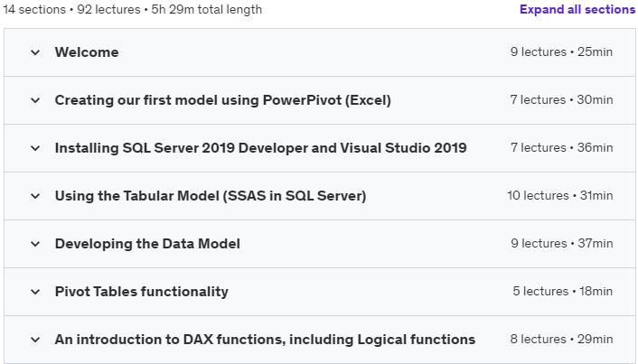Select Using the Tabular Model title
This screenshot has width=638, height=364.
(x=211, y=196)
